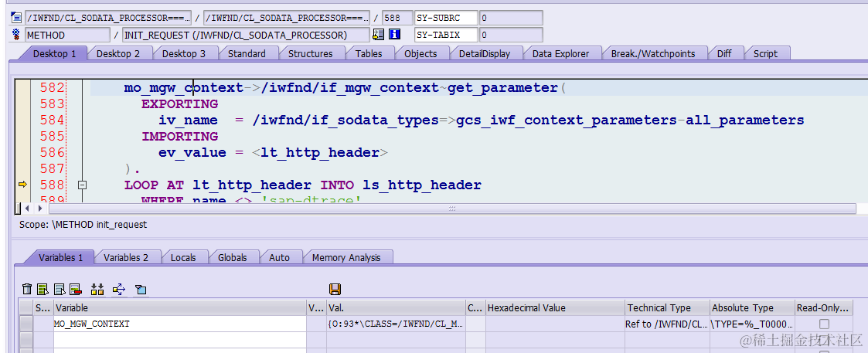Click the SY-TABIX field
The width and height of the screenshot is (868, 353).
[x=446, y=35]
